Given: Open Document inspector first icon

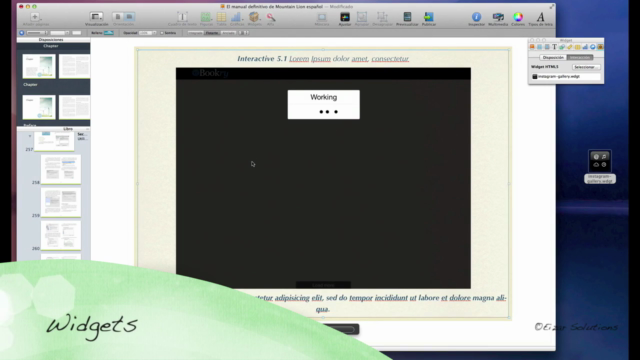Looking at the screenshot, I should tap(532, 47).
